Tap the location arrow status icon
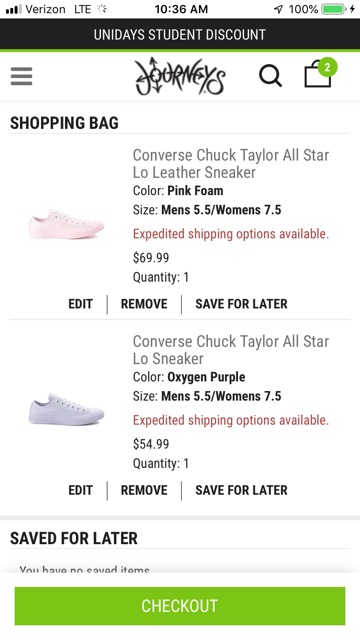The width and height of the screenshot is (360, 640). (278, 9)
